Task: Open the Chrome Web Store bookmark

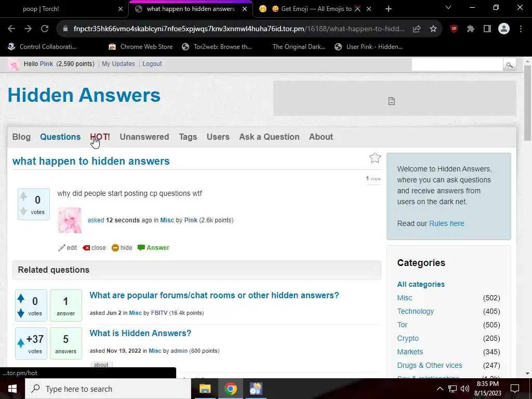Action: click(140, 47)
